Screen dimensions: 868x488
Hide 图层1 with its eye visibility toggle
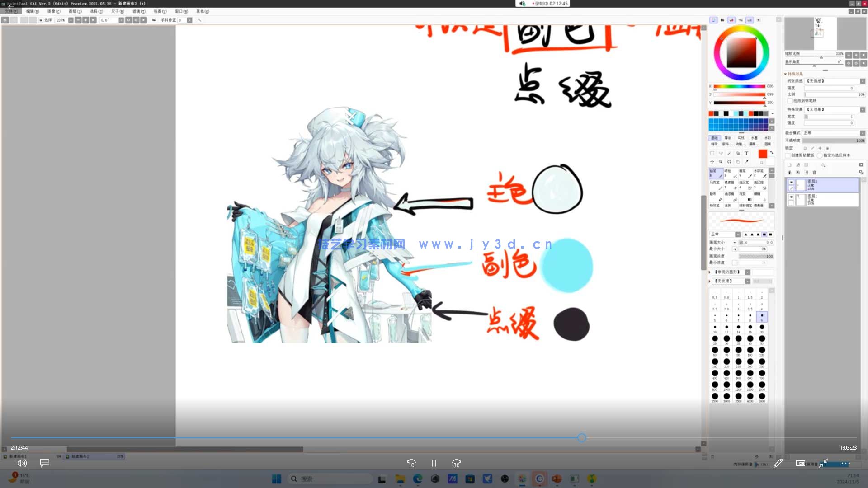tap(791, 197)
